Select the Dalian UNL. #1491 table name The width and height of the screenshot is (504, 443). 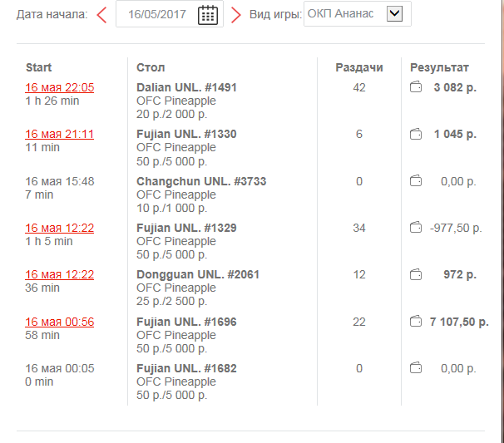point(186,87)
